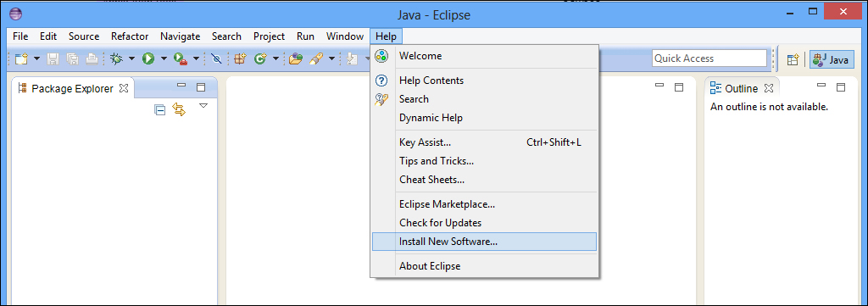Choose Check for Updates
The width and height of the screenshot is (868, 306).
484,222
